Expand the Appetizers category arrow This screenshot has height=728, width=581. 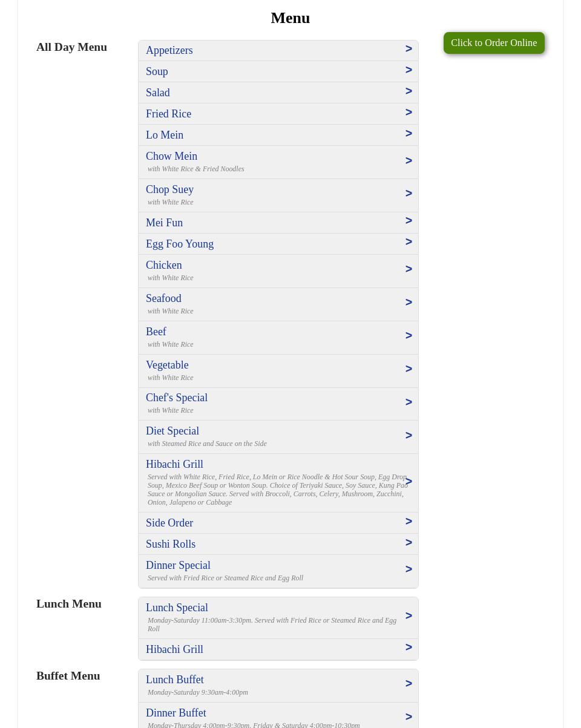click(x=409, y=49)
